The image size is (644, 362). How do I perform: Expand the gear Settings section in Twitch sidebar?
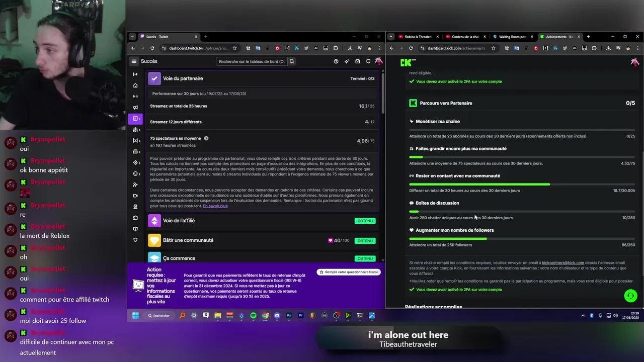(x=135, y=163)
